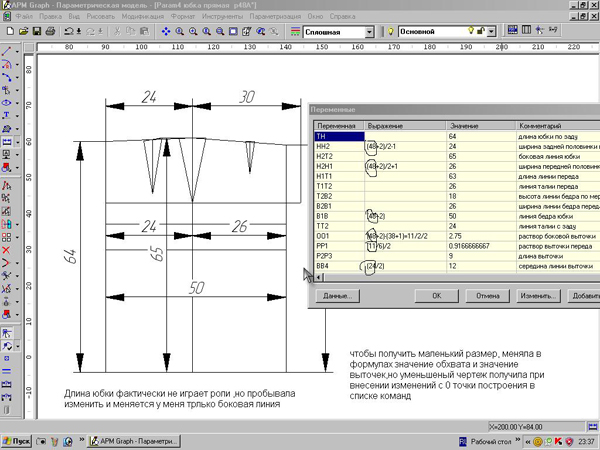The image size is (600, 450).
Task: Select the Pan view tool icon
Action: (x=166, y=32)
